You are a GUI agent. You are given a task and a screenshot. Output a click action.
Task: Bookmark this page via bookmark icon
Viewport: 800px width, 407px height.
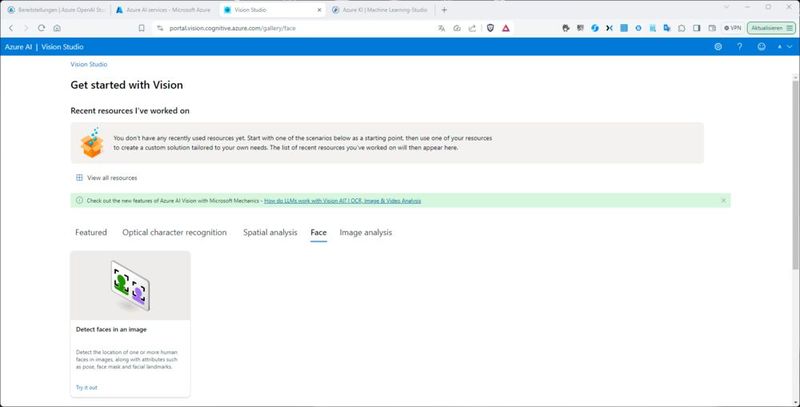(141, 28)
